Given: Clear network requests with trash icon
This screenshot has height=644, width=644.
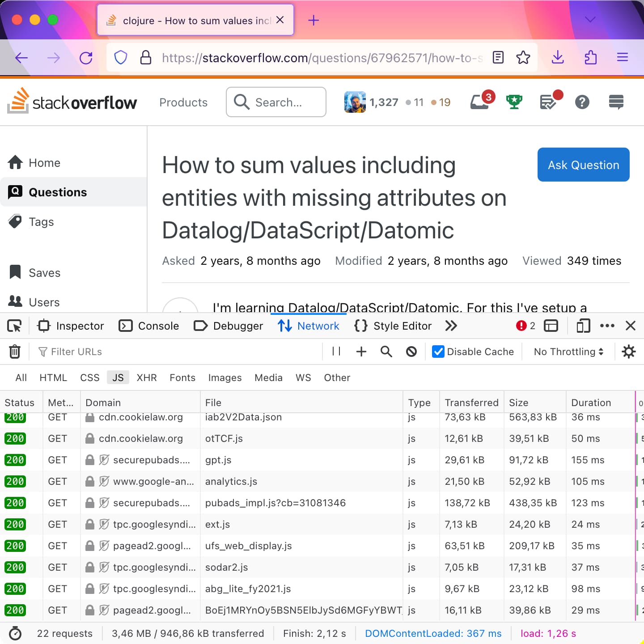Looking at the screenshot, I should pos(15,352).
